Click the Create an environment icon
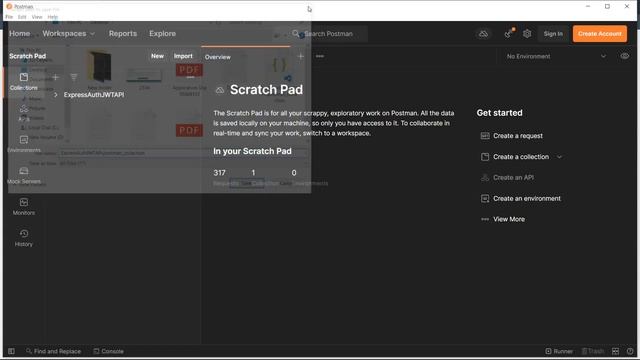This screenshot has width=640, height=360. 485,198
